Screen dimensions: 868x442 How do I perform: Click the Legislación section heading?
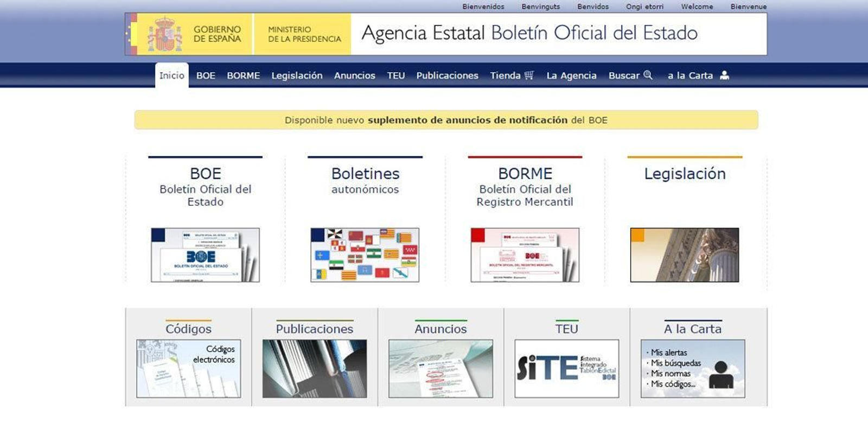point(685,174)
